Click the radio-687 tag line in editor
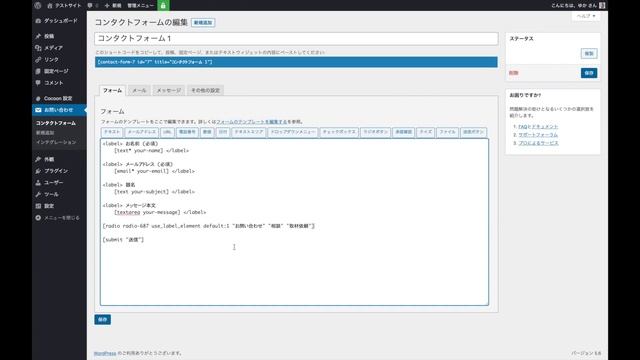 click(209, 226)
